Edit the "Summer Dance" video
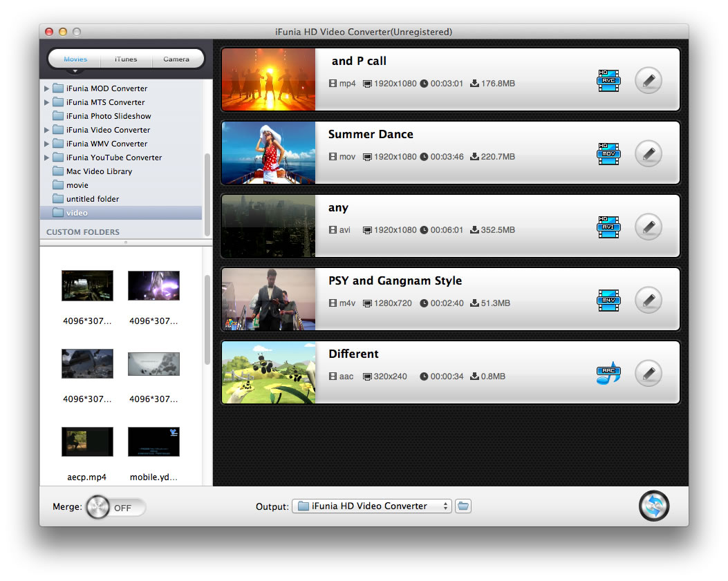Screen dimensions: 728x581 [x=648, y=153]
